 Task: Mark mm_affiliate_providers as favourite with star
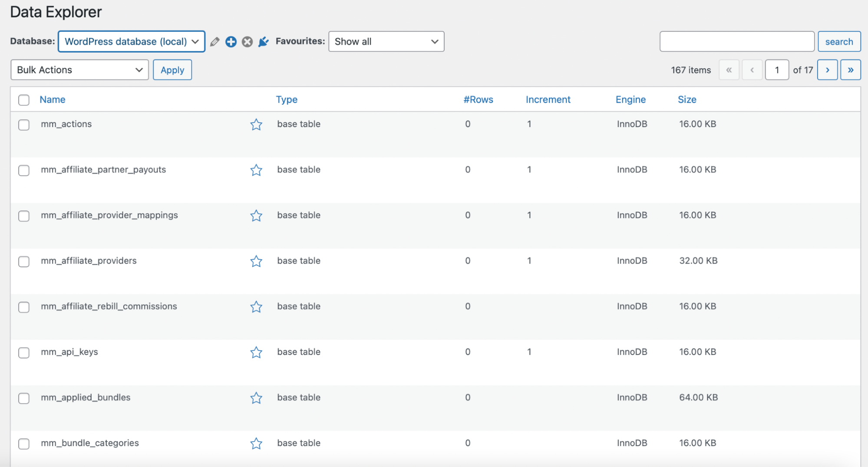click(x=256, y=261)
